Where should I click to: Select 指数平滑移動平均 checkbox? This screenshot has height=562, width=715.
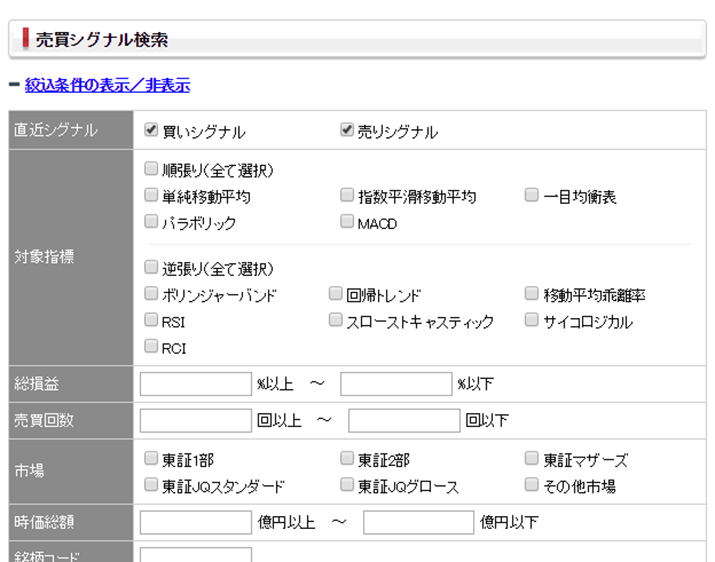(x=347, y=195)
